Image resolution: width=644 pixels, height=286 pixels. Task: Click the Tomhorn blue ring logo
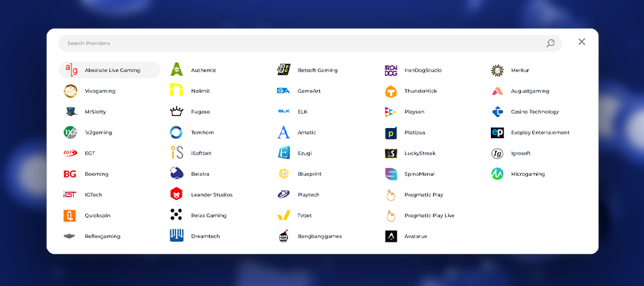[x=176, y=132]
